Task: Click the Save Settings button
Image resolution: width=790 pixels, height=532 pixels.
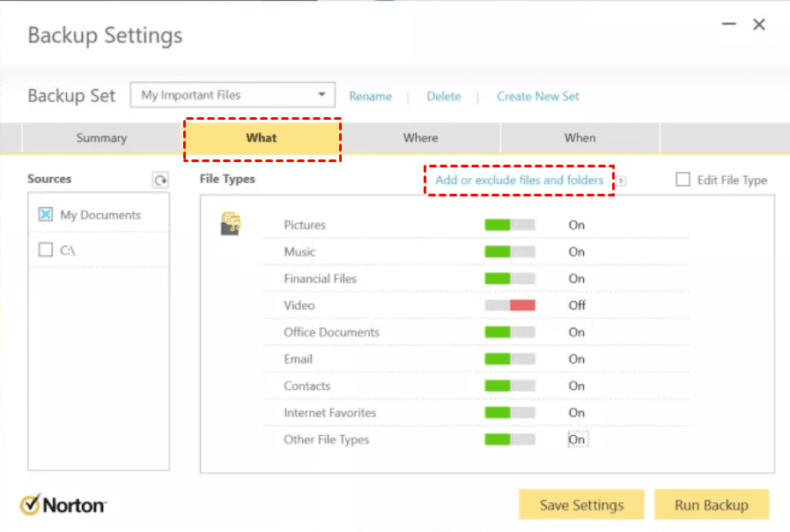Action: 582,505
